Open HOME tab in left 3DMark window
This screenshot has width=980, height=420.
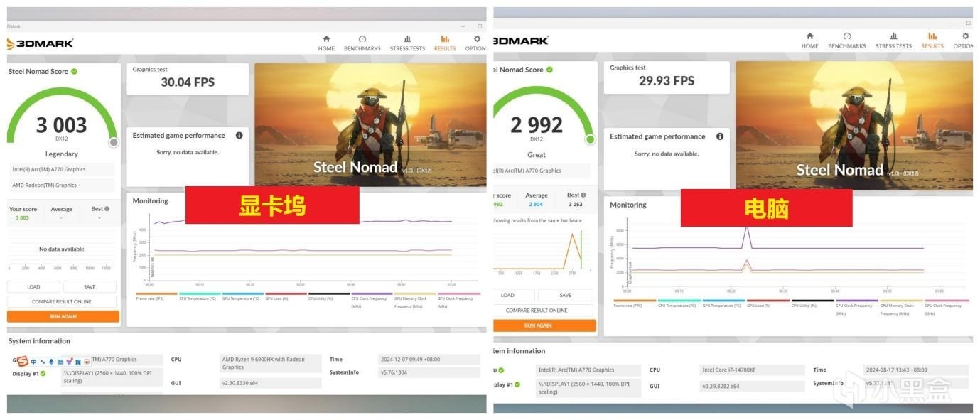(x=326, y=43)
